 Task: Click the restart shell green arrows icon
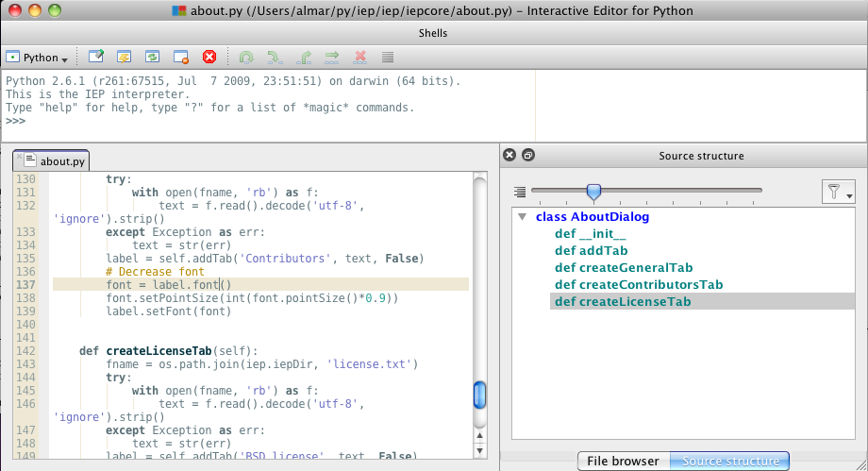coord(152,57)
